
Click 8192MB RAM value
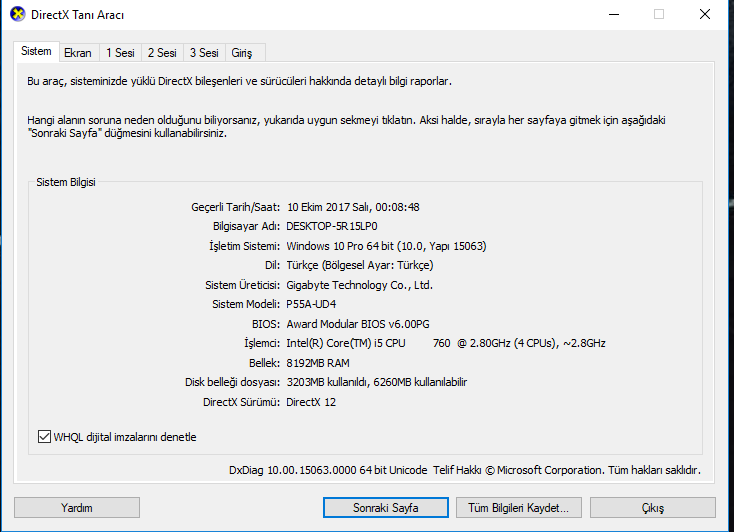[318, 362]
